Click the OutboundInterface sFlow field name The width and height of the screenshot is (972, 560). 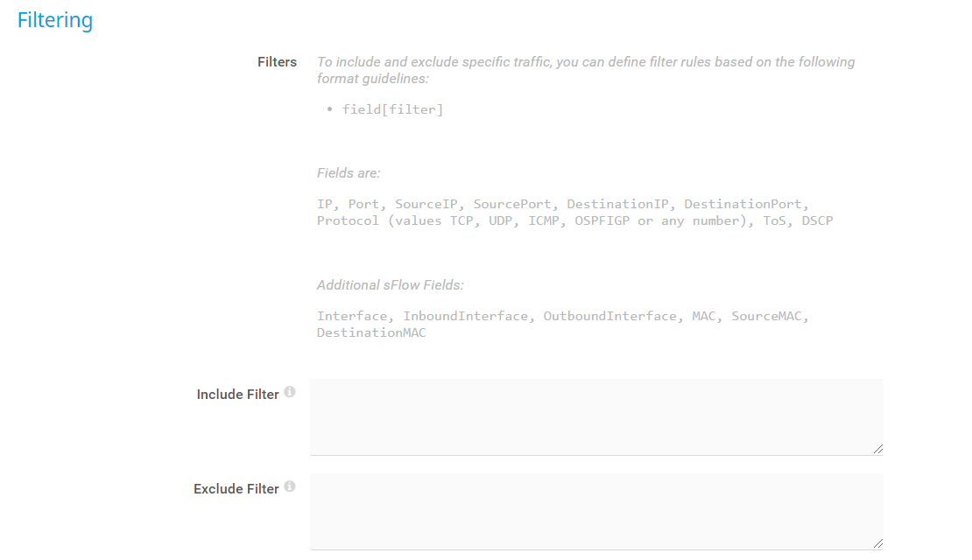click(x=609, y=316)
